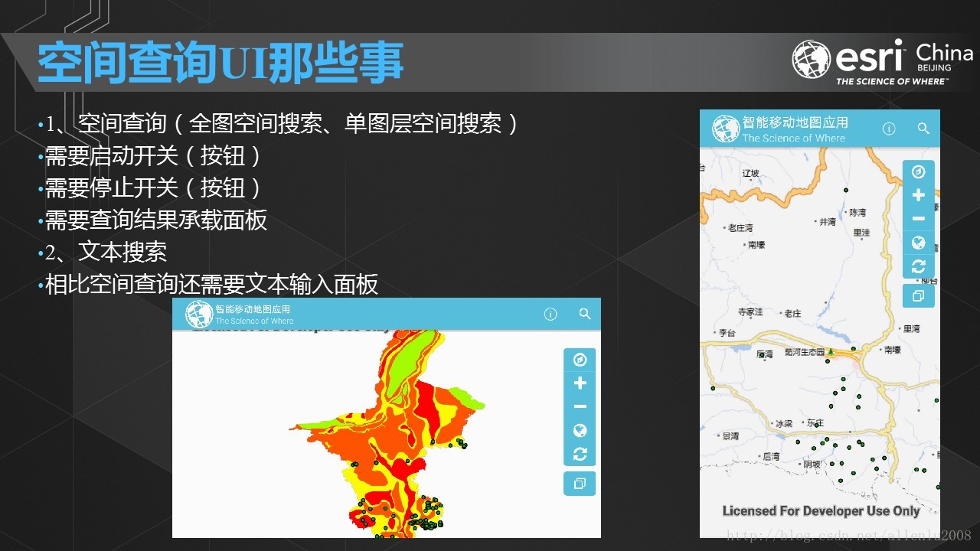Click 'THE SCIENCE OF WHERE' under esri logo
The image size is (980, 551).
coord(892,81)
